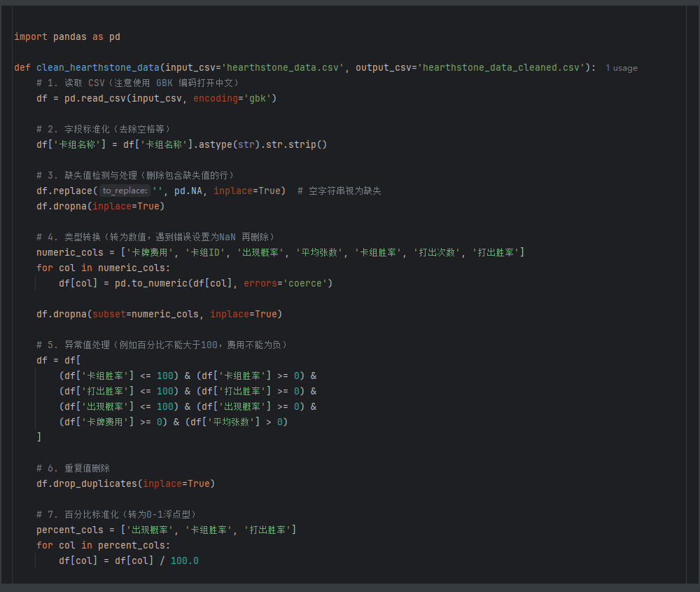Click the '# 6. 重复值删除' comment line

point(73,468)
